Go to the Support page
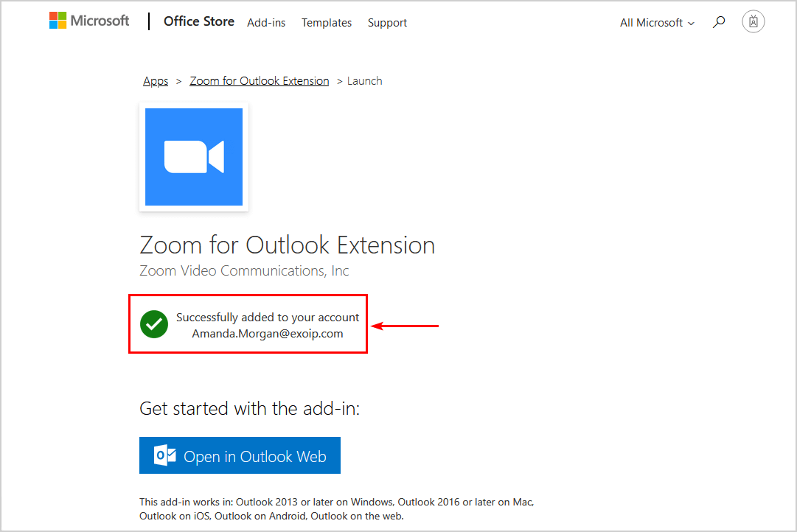 pyautogui.click(x=387, y=23)
